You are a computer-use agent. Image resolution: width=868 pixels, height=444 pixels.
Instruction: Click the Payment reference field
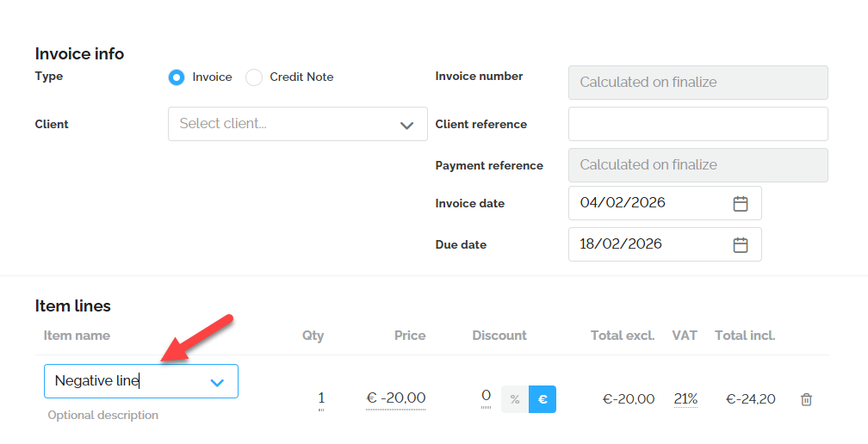(x=697, y=165)
